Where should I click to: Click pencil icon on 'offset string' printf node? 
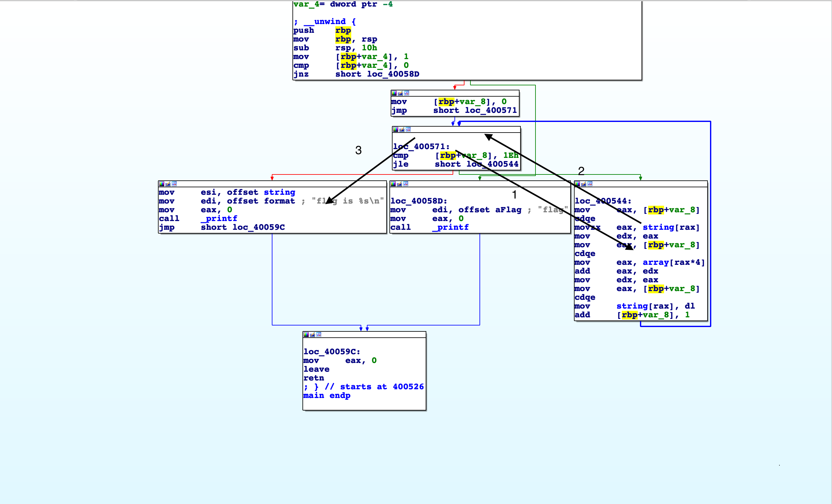(168, 184)
